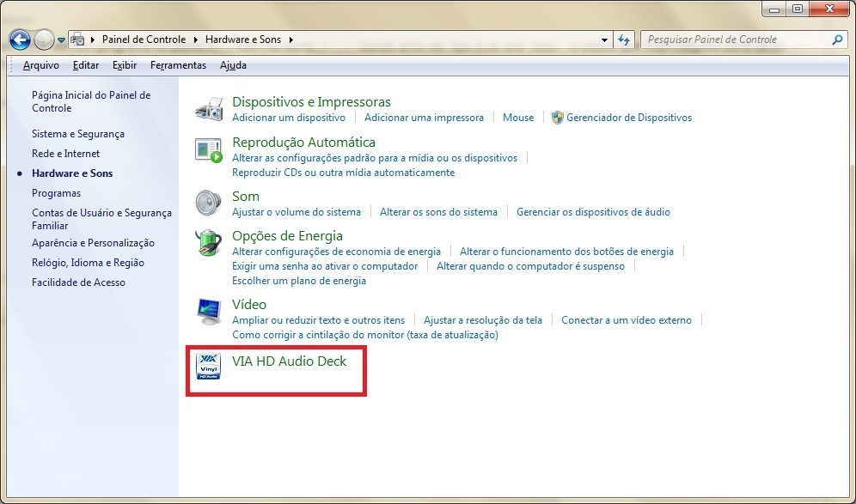Open Dispositivos e Impressoras heading
Screen dimensions: 856x504
point(311,101)
